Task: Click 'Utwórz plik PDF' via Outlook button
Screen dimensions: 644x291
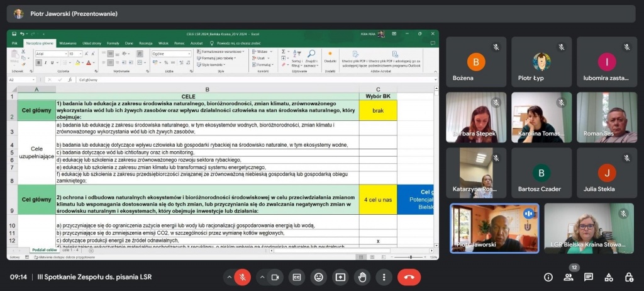Action: click(x=395, y=59)
